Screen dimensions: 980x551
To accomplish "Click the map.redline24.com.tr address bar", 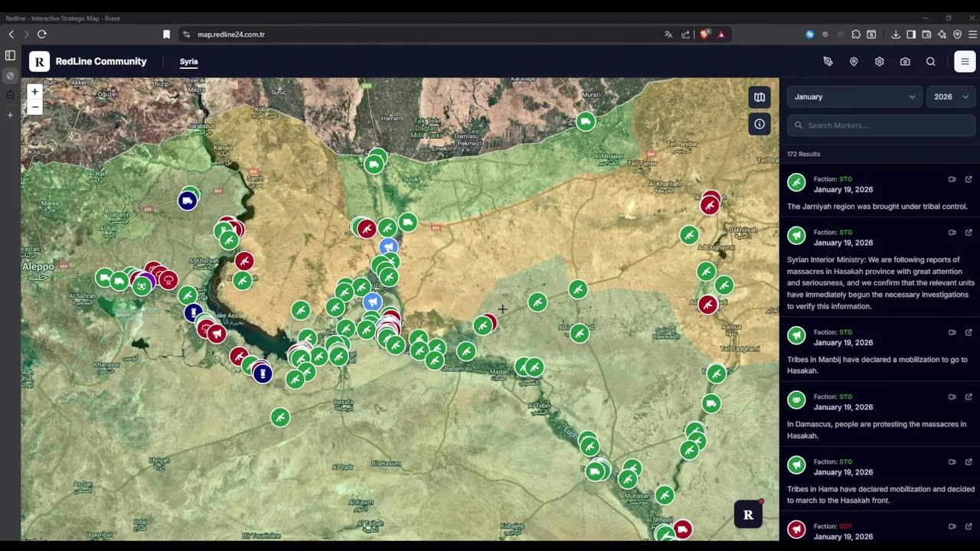I will click(x=230, y=34).
